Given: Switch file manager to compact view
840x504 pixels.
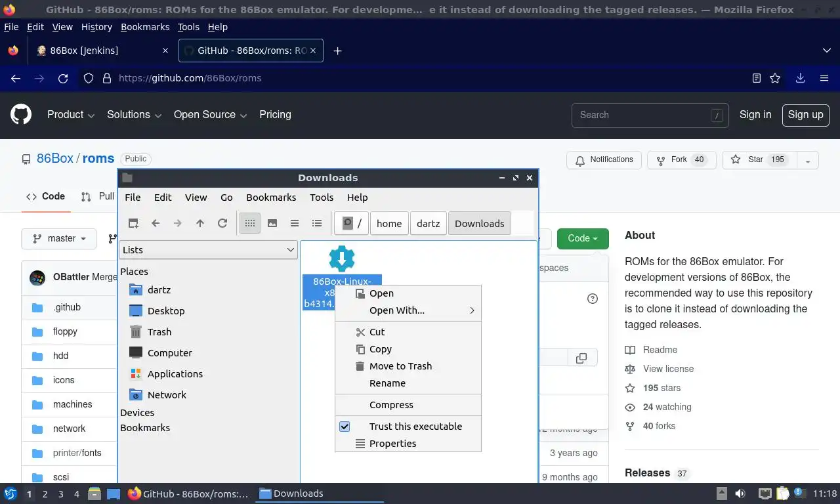Looking at the screenshot, I should (295, 223).
